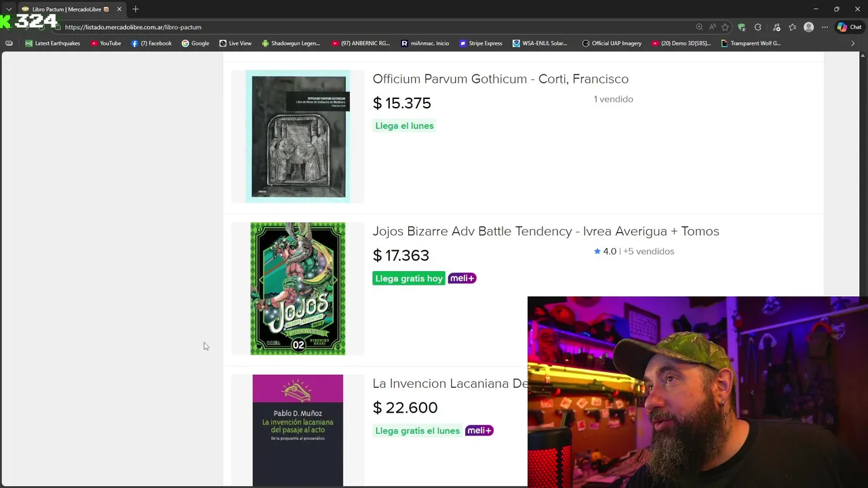The image size is (868, 488).
Task: Open the Live View bookmark
Action: (x=235, y=43)
